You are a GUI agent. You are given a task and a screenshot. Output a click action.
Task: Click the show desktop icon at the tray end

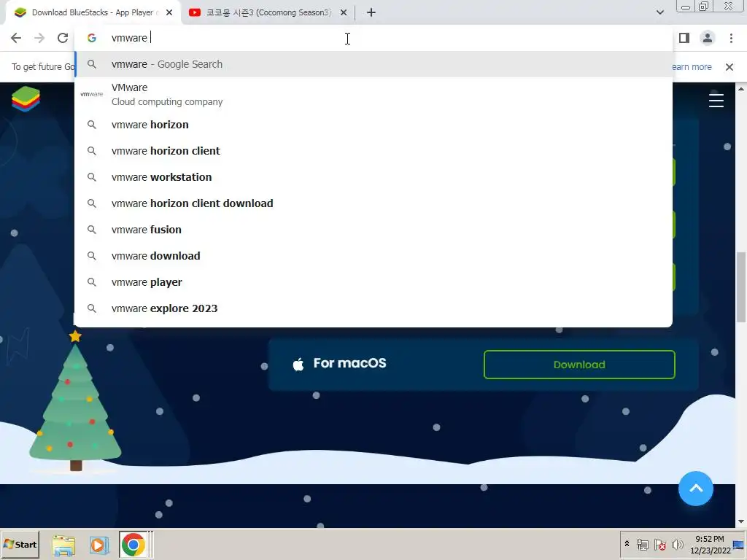[740, 545]
